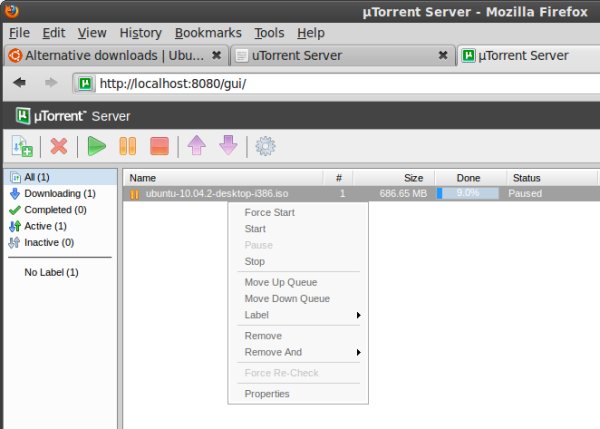Open the Help menu
The height and width of the screenshot is (429, 600).
point(311,33)
